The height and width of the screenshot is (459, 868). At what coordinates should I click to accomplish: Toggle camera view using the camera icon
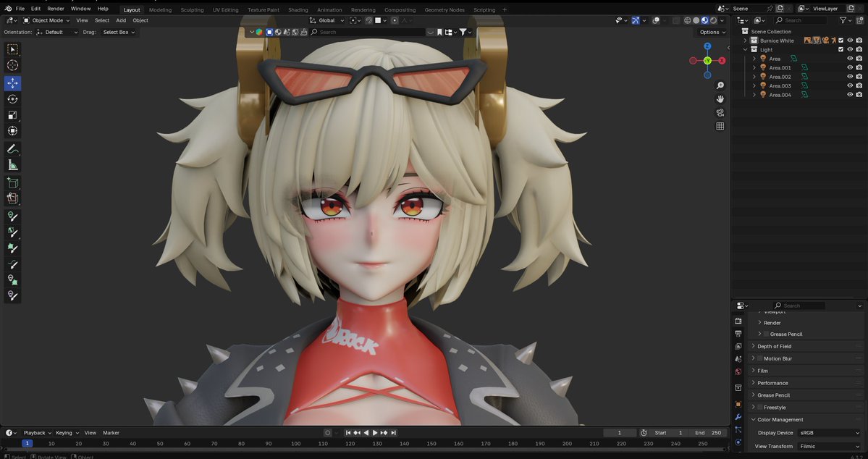pyautogui.click(x=720, y=112)
